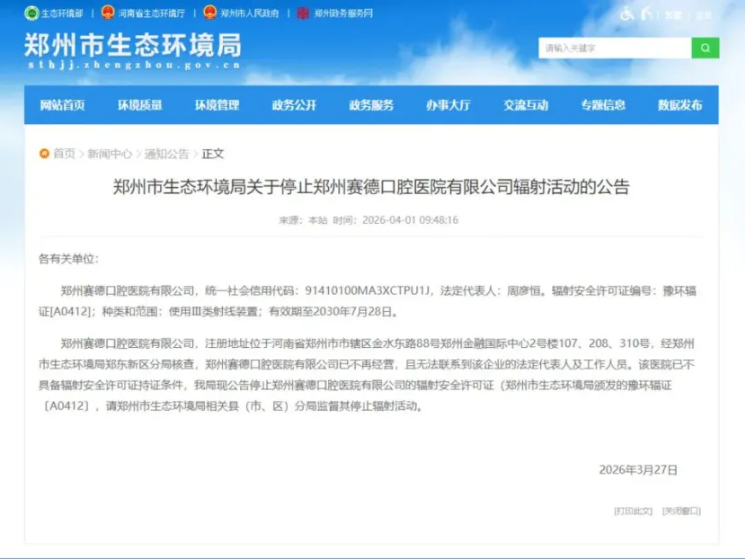This screenshot has height=560, width=746.
Task: Click the 郑州政务服务网 logo icon
Action: pos(303,13)
